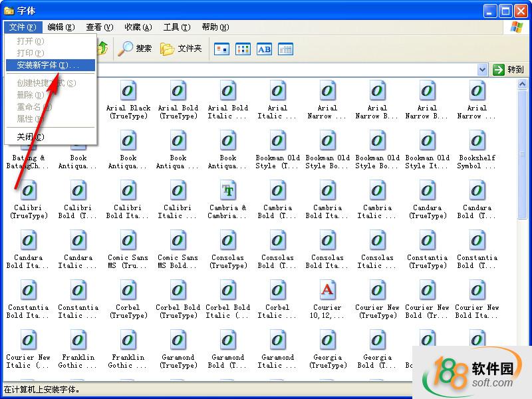
Task: Select the Georgia (TrueType) font icon
Action: click(x=327, y=341)
